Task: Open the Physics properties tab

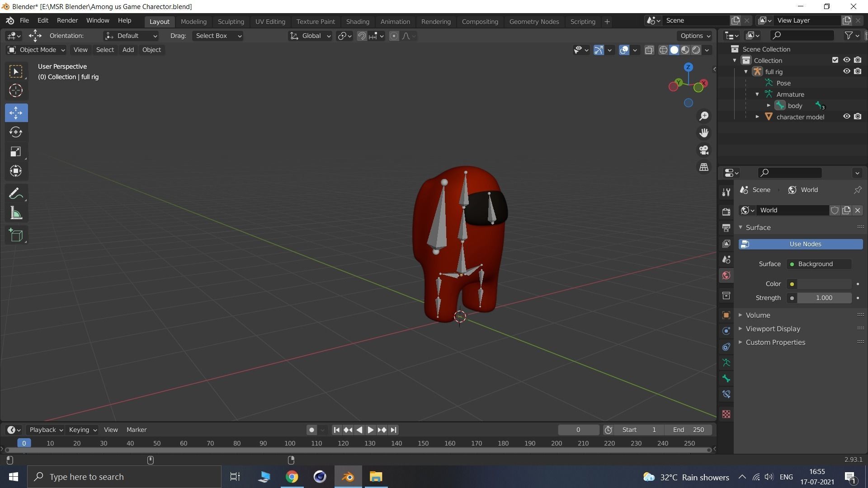Action: pyautogui.click(x=726, y=331)
